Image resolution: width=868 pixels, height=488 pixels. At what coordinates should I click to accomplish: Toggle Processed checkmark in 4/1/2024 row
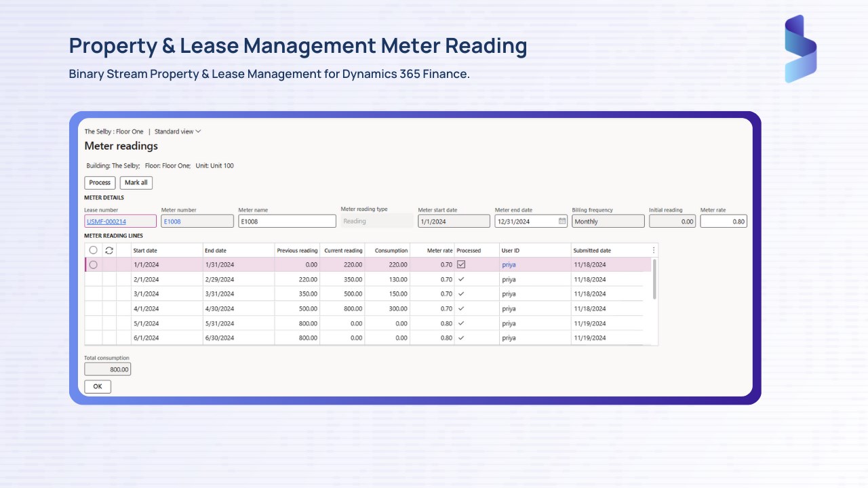(461, 308)
